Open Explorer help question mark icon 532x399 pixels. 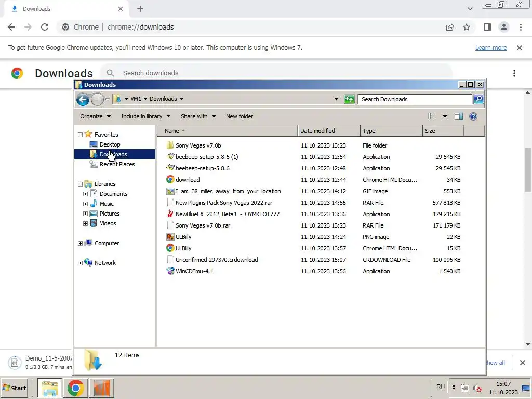[x=473, y=116]
